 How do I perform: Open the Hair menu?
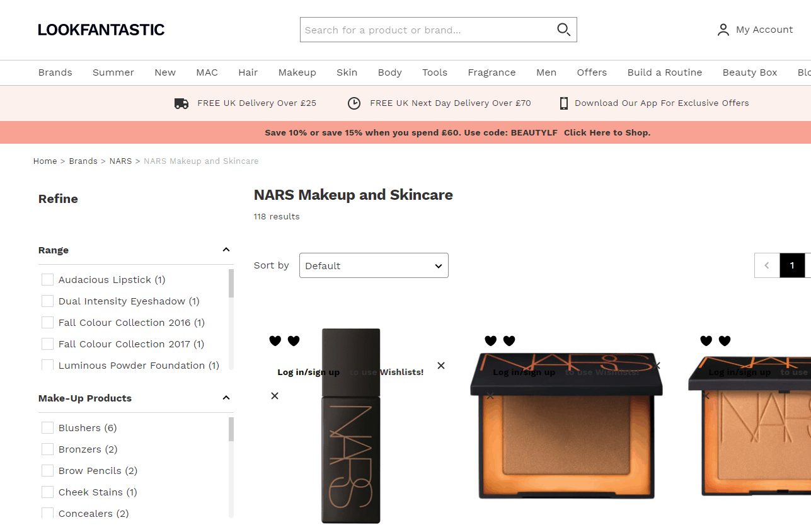248,72
